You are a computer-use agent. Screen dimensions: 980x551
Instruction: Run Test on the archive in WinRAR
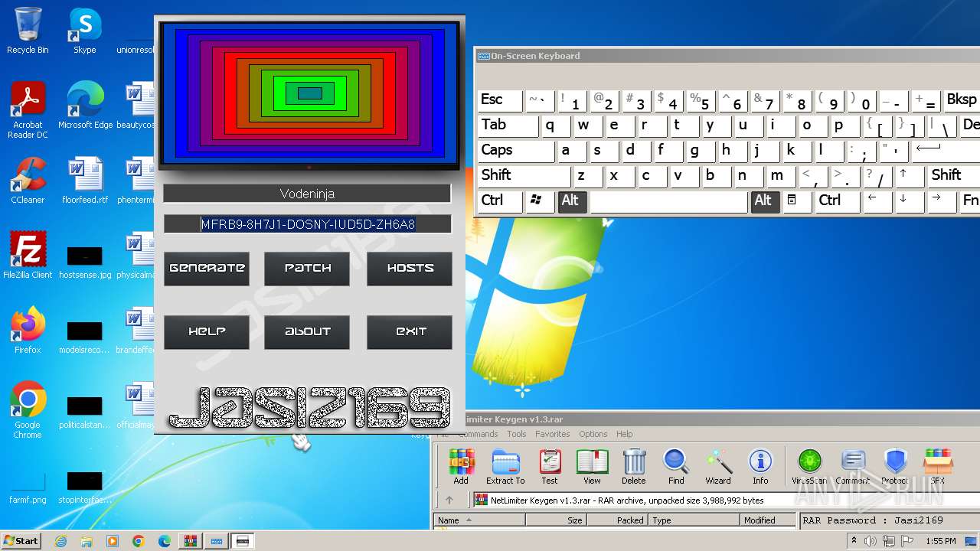(550, 467)
